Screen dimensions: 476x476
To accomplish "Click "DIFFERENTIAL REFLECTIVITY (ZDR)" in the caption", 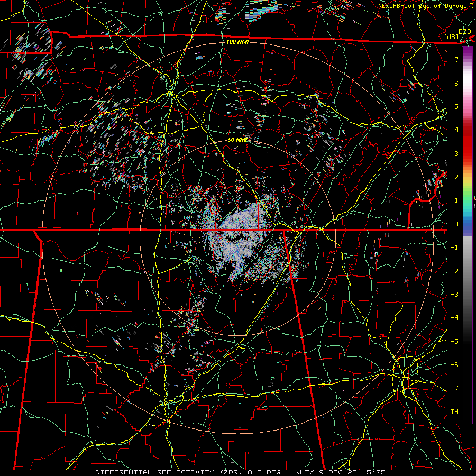I will 169,472.
